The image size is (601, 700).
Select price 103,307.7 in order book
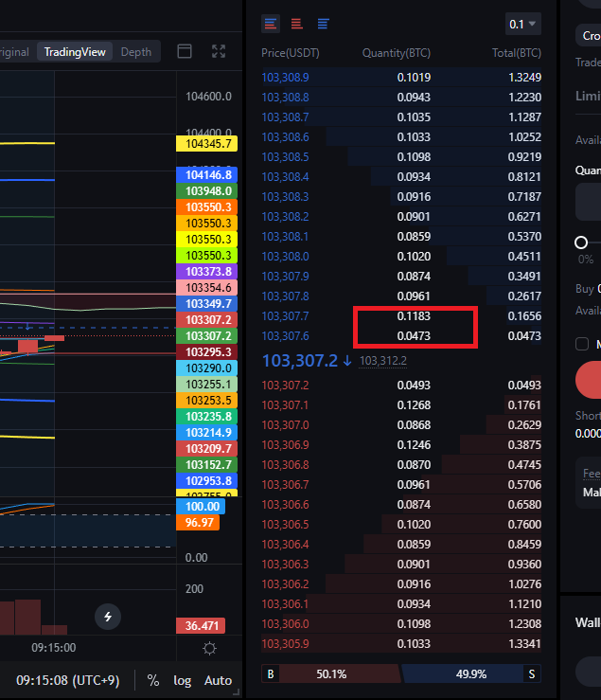[x=285, y=316]
